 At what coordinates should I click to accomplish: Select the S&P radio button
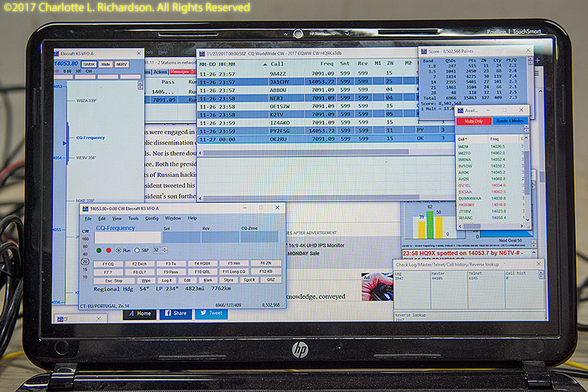[137, 250]
